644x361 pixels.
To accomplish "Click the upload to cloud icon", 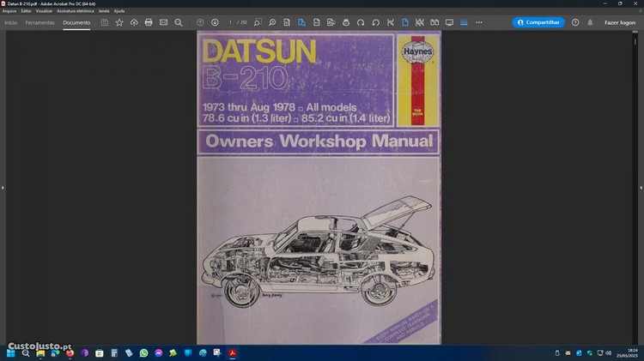I will tap(134, 22).
